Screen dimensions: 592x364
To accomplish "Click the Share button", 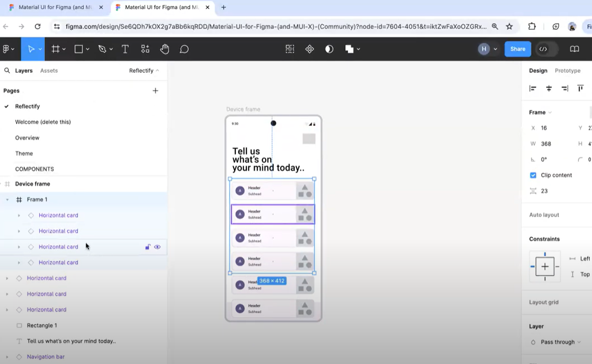I will (x=517, y=49).
